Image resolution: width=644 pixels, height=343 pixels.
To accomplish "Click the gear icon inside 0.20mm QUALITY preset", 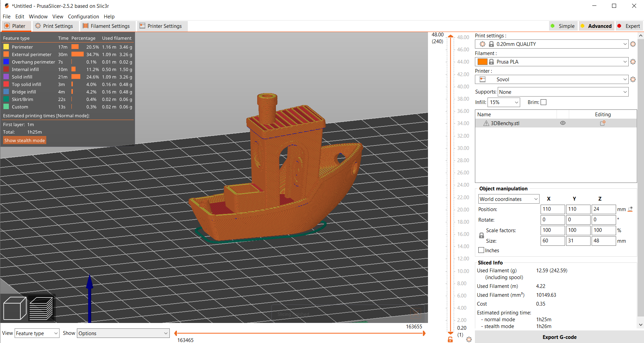I will point(482,44).
